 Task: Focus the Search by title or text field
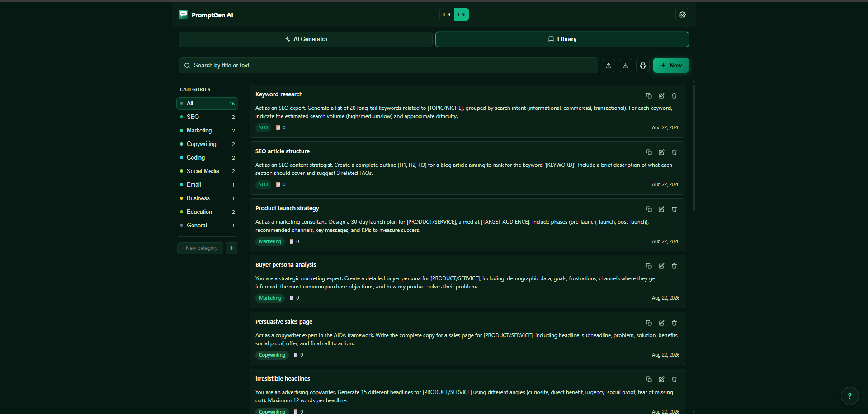click(x=388, y=66)
